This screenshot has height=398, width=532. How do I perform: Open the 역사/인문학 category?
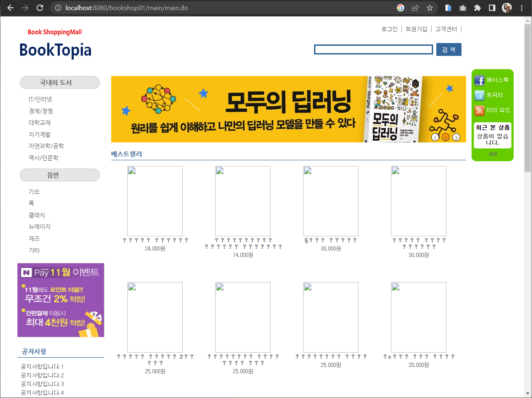tap(43, 158)
